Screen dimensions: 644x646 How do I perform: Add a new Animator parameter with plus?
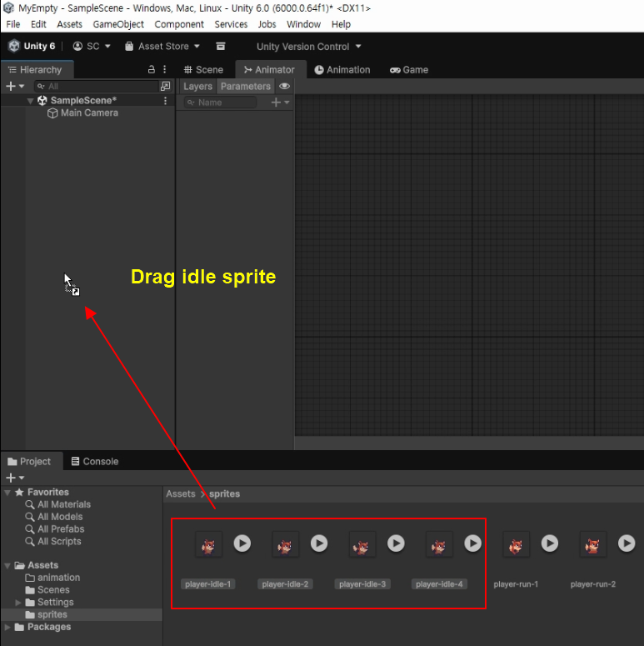(277, 103)
